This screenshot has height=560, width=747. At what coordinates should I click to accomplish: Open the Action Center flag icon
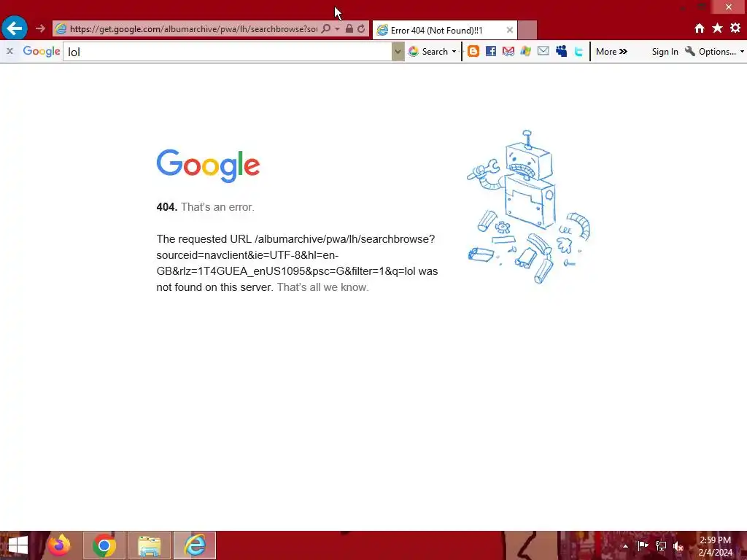coord(643,545)
